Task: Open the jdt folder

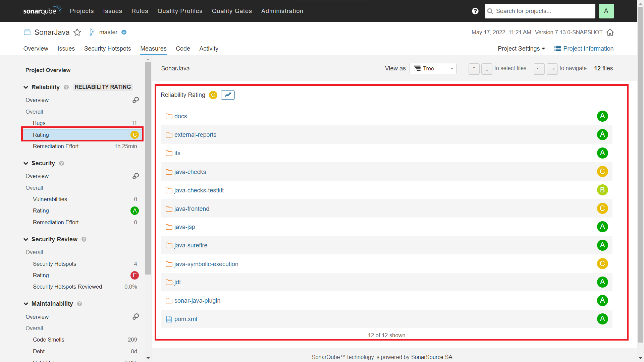Action: pos(177,282)
